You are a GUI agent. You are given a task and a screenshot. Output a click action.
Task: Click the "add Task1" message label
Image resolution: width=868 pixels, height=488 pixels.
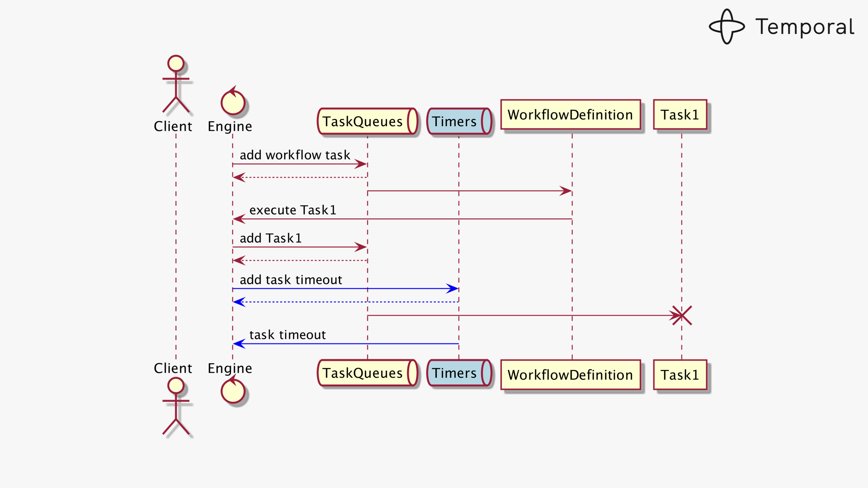pos(271,238)
